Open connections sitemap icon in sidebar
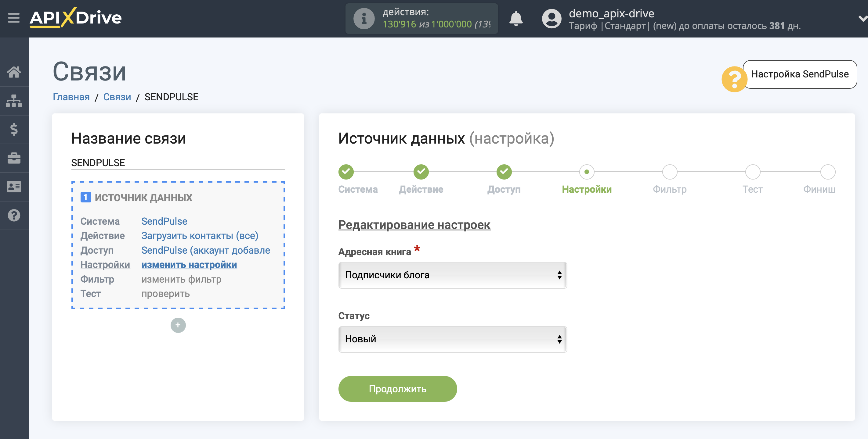This screenshot has height=439, width=868. (14, 101)
